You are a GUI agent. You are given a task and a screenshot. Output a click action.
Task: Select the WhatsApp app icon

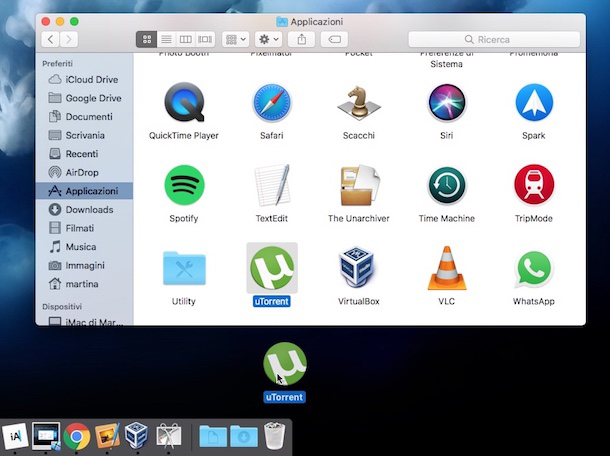click(x=534, y=269)
